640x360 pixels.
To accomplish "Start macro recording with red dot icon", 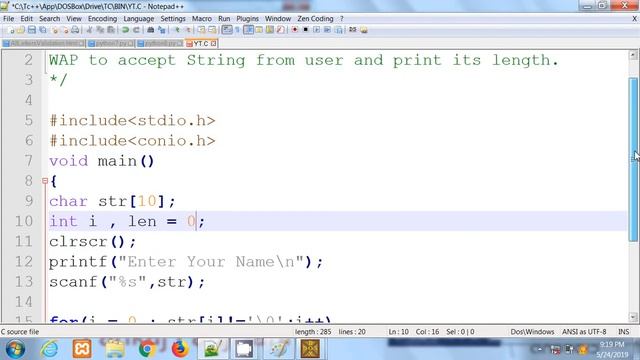I will coord(295,30).
